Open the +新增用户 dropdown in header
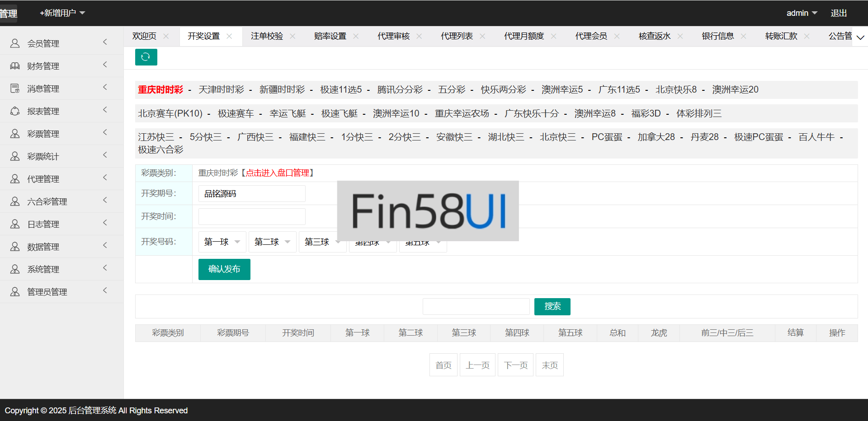 (62, 13)
